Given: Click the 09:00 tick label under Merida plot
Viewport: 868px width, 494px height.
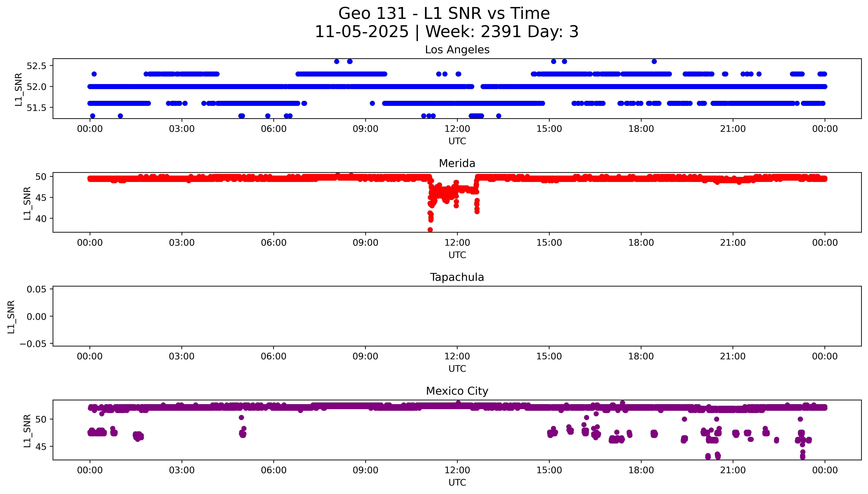Looking at the screenshot, I should tap(365, 243).
